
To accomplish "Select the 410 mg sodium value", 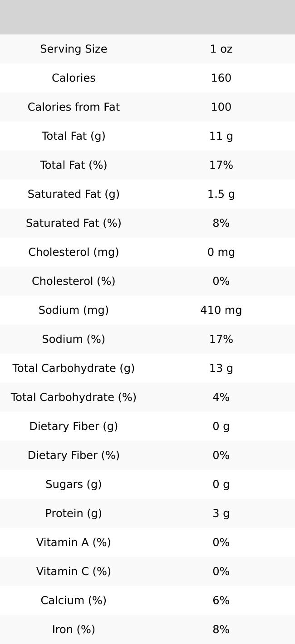I will click(x=221, y=310).
